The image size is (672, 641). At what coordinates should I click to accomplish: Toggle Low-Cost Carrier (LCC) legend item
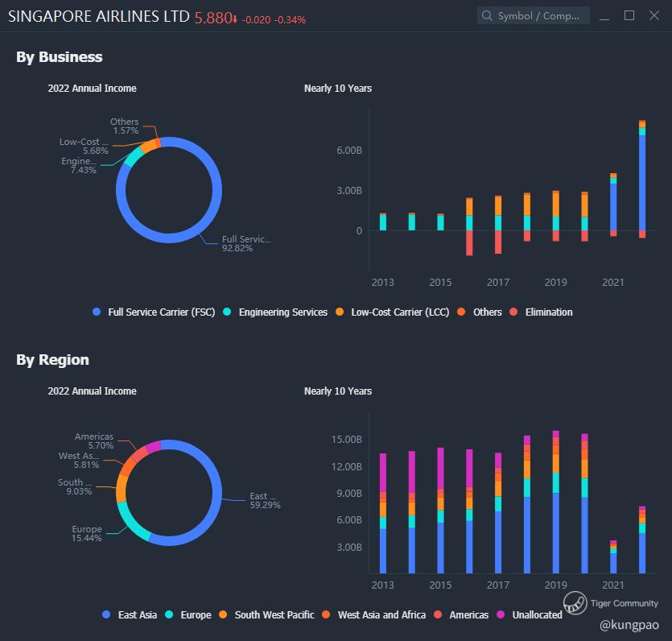tap(392, 312)
